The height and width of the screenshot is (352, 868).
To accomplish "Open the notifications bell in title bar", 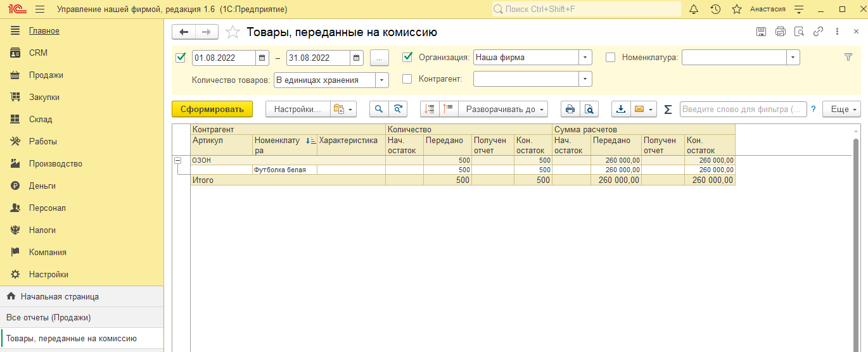I will (x=693, y=9).
